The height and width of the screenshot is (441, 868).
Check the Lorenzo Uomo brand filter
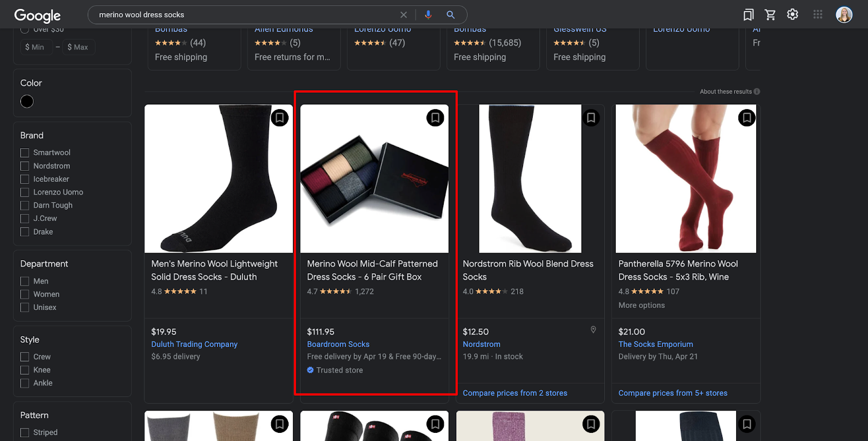(x=24, y=192)
